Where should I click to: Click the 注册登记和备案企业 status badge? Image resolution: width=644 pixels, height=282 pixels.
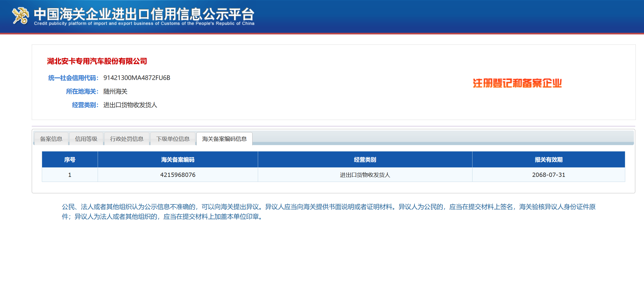coord(517,83)
